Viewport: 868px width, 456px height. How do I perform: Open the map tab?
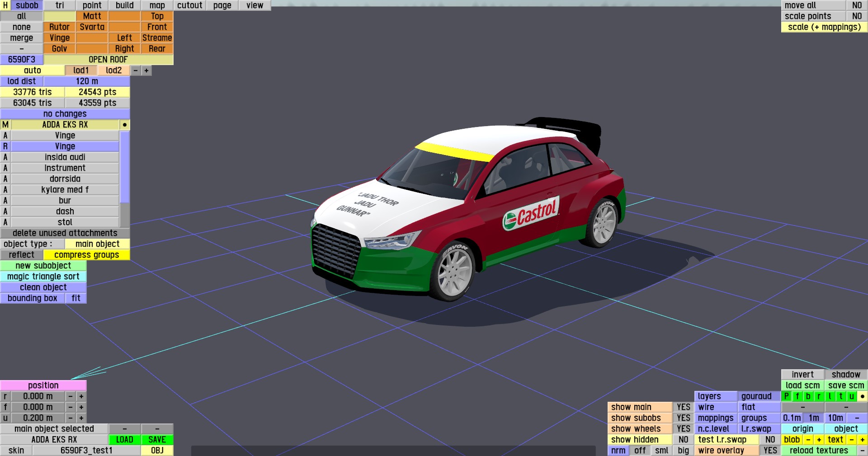(157, 5)
